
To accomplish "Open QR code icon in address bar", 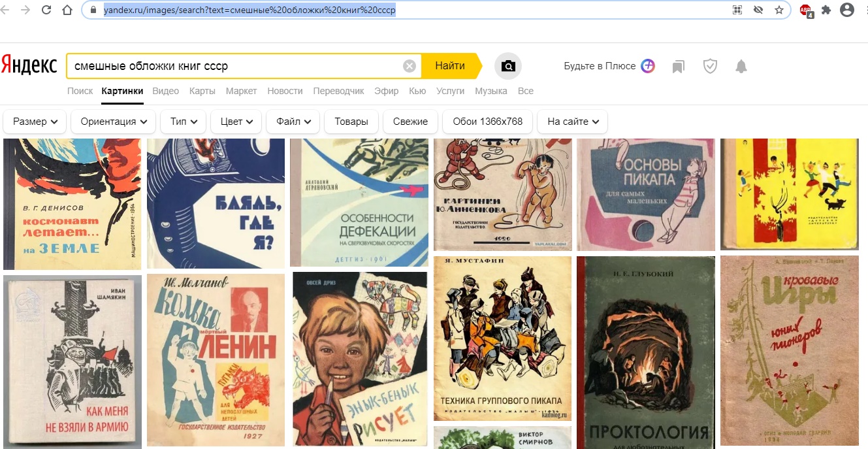I will [x=737, y=10].
